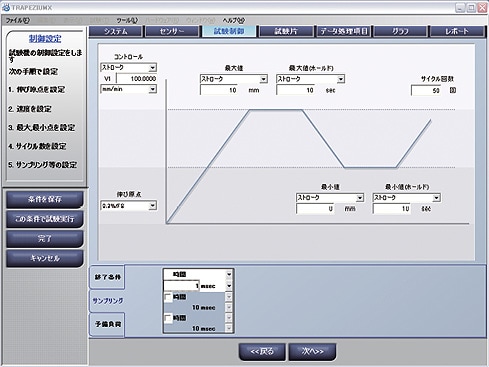Click the TRAPEZIUMX app icon in title bar
Viewport: 489px width, 367px height.
click(6, 7)
